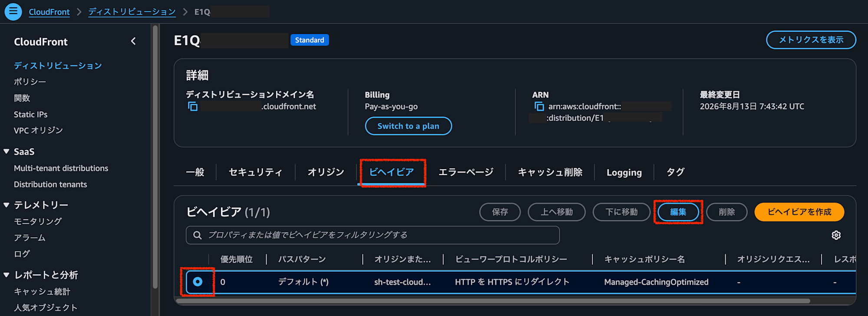Switch to the 一般 tab
The image size is (868, 316).
195,172
